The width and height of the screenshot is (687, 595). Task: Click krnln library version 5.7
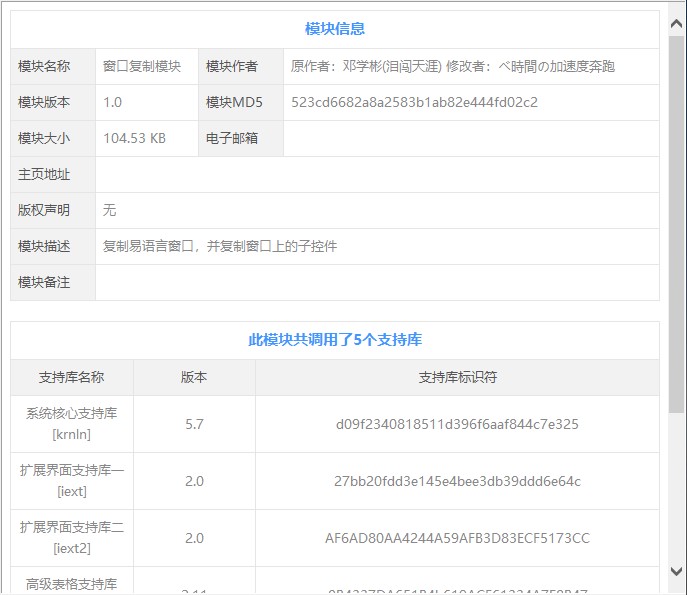[x=194, y=424]
